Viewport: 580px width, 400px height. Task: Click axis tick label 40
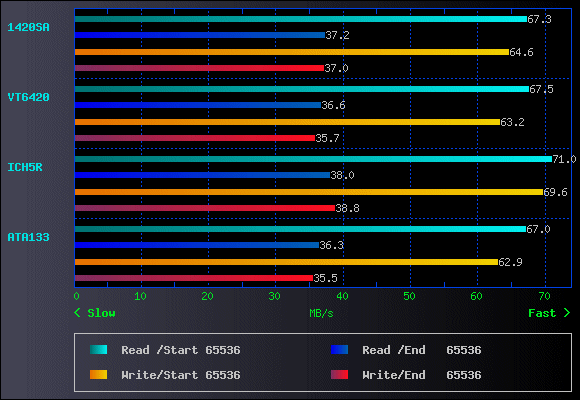[x=342, y=296]
